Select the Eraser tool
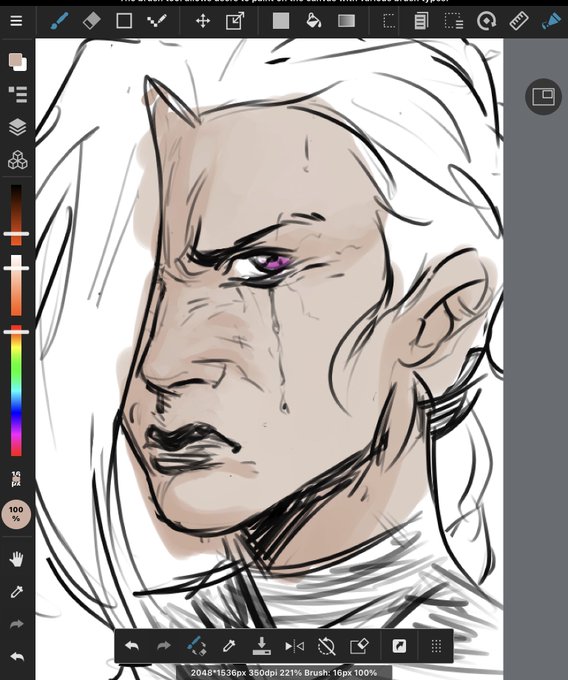Screen dimensions: 568x680 pos(91,21)
